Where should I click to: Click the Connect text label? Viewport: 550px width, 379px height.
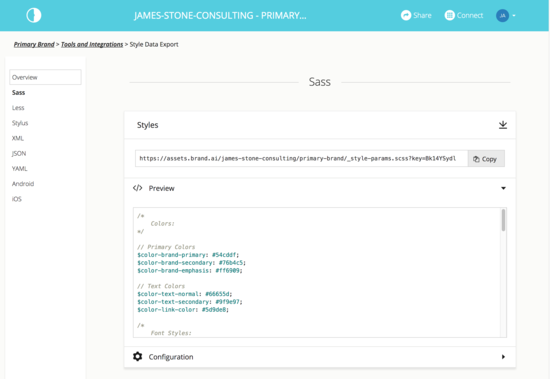(x=470, y=15)
